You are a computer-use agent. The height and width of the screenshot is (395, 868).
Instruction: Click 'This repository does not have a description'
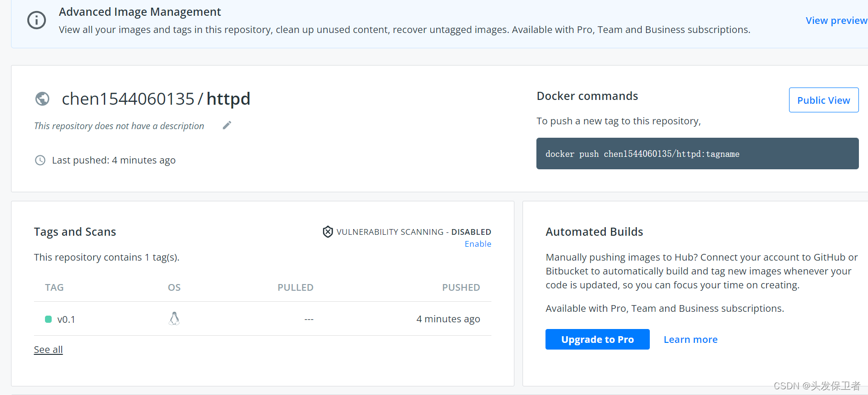(x=119, y=126)
